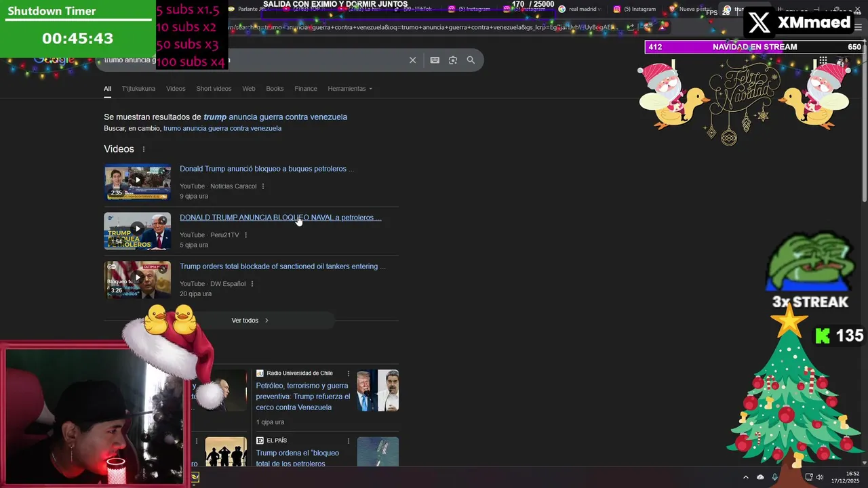Play the DW Español video thumbnail

pyautogui.click(x=137, y=279)
